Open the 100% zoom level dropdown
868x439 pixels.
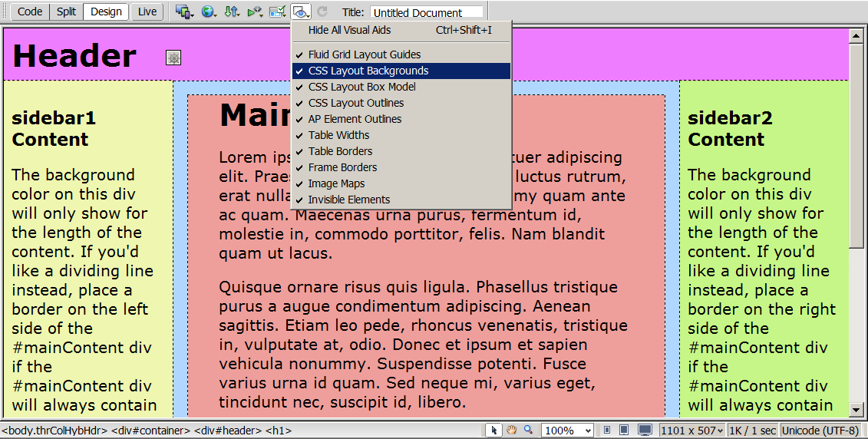567,430
